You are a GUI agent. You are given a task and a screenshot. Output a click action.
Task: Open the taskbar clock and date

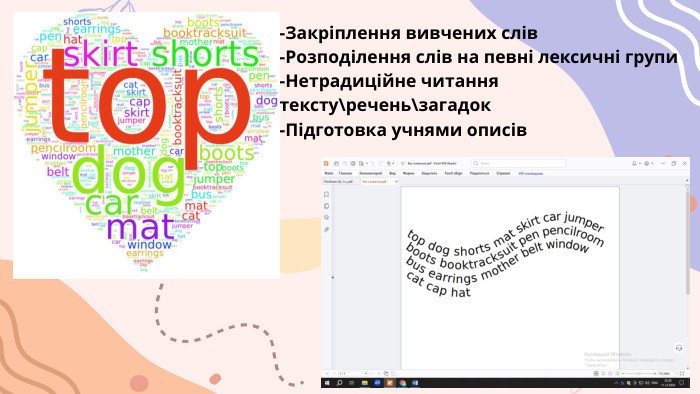(x=668, y=383)
